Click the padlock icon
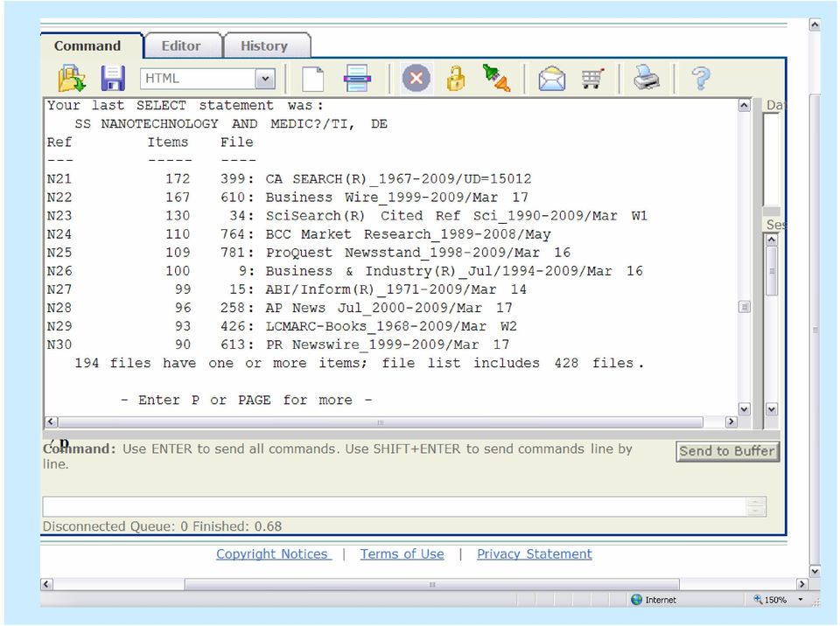Image resolution: width=840 pixels, height=626 pixels. [x=455, y=78]
